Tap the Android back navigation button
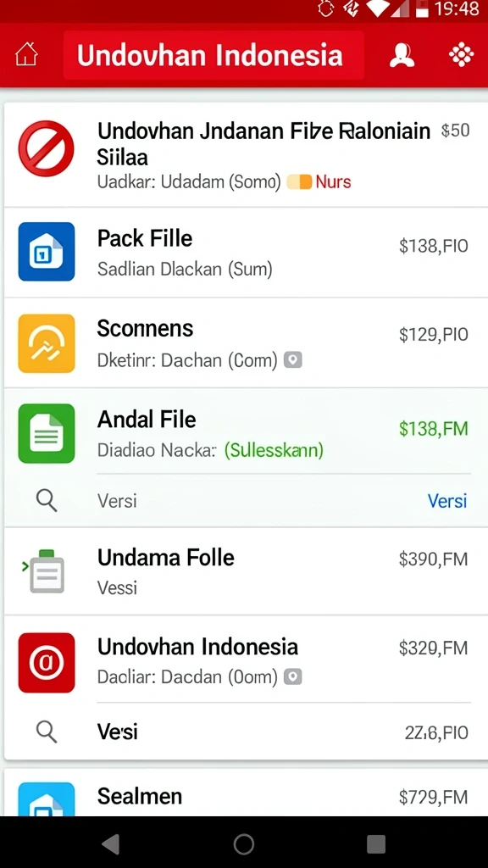Image resolution: width=488 pixels, height=868 pixels. (x=111, y=844)
